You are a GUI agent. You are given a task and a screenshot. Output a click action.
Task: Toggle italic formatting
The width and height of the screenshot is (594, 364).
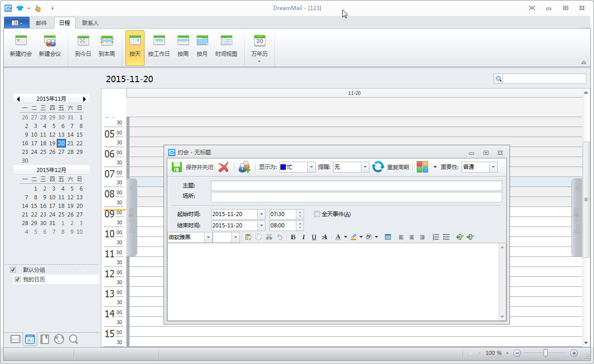[x=304, y=237]
